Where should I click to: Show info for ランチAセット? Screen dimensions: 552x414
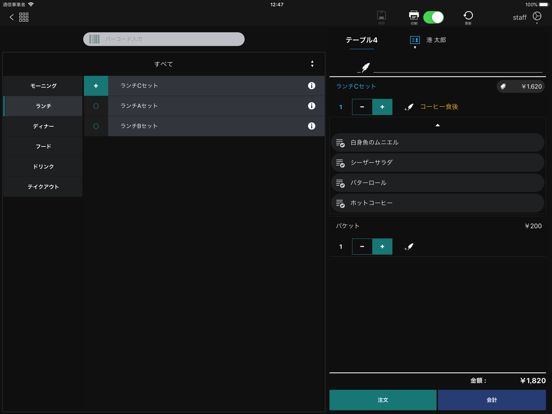click(x=312, y=106)
